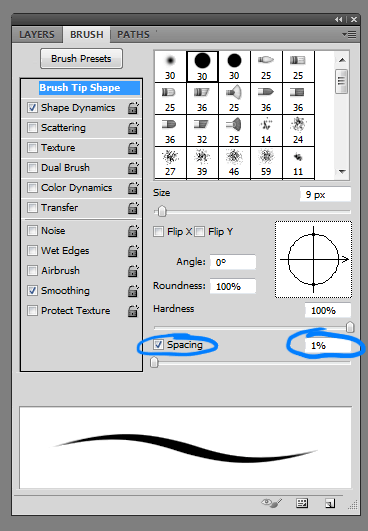Click the lock icon beside Shape Dynamics
Viewport: 368px width, 531px height.
click(x=133, y=108)
